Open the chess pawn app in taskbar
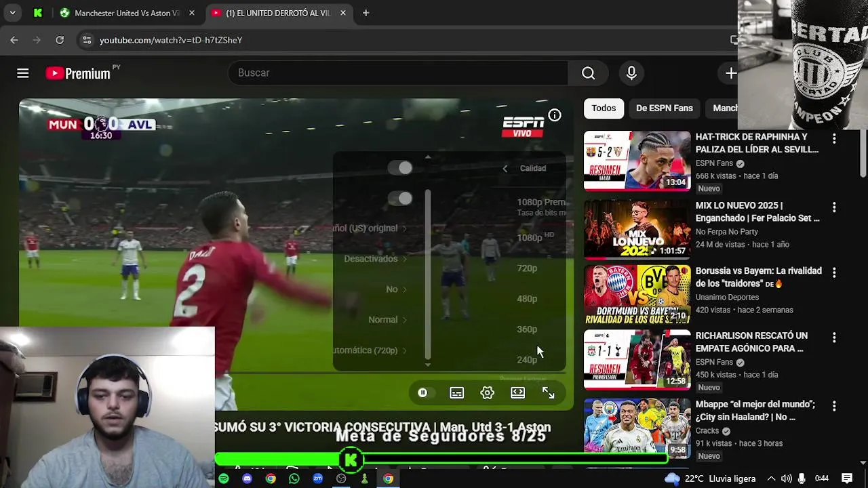The width and height of the screenshot is (868, 488). (x=364, y=479)
